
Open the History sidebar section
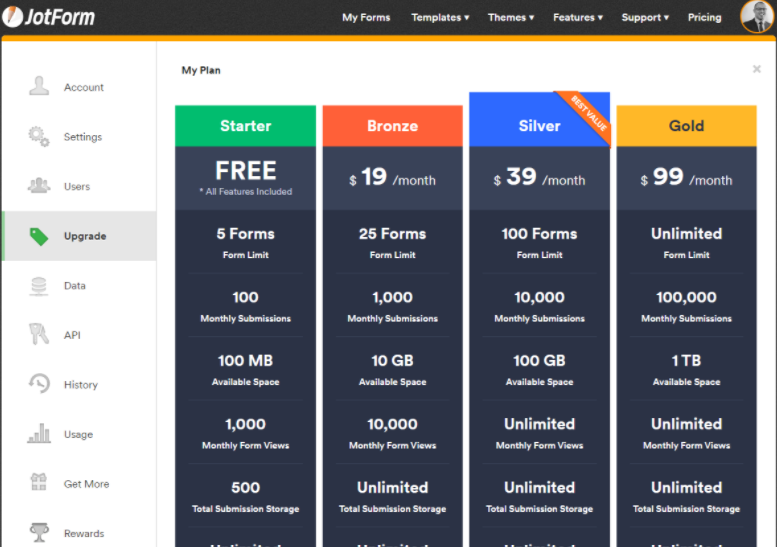tap(79, 384)
